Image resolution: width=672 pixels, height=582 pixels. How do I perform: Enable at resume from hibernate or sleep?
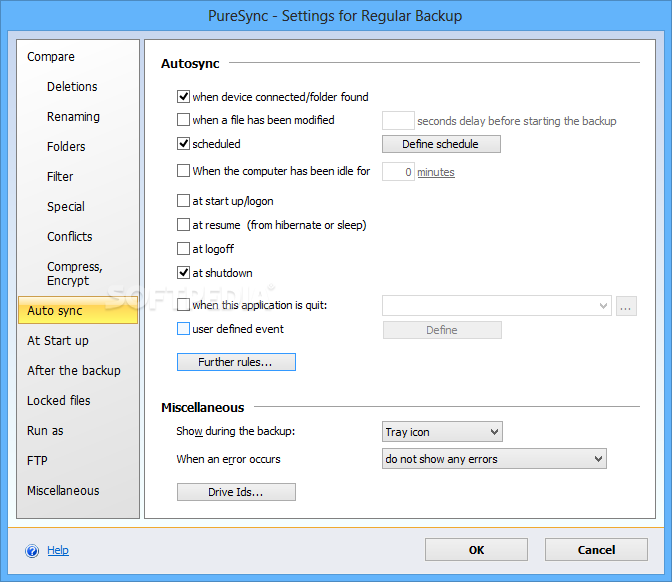(183, 225)
